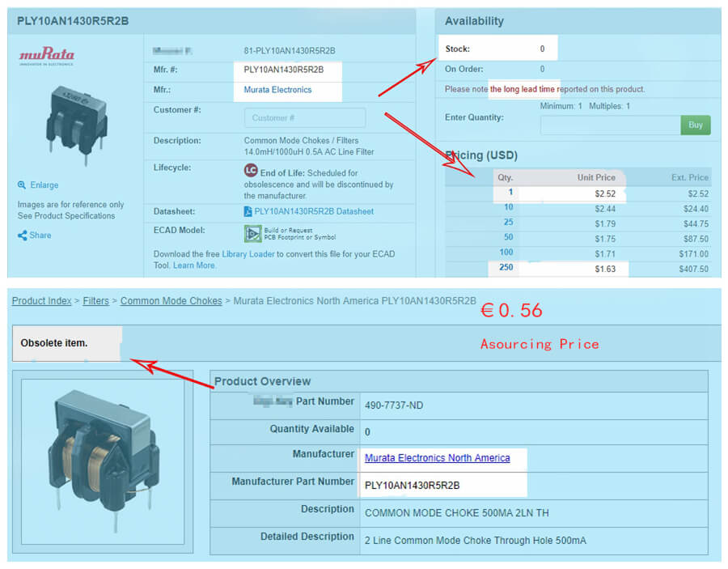Viewport: 728px width, 569px height.
Task: Click the Unit Price column header
Action: pyautogui.click(x=597, y=177)
